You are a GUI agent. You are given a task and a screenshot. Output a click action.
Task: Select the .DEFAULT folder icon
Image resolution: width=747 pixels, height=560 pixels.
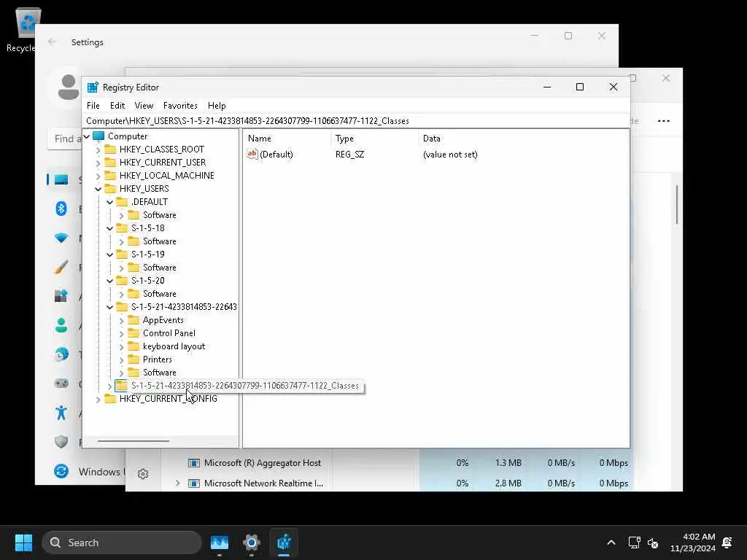tap(122, 201)
